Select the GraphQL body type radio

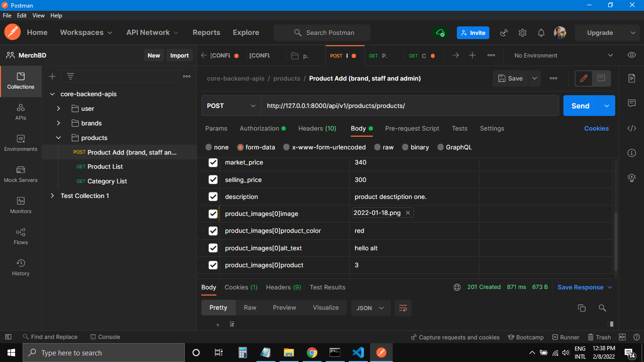point(440,147)
